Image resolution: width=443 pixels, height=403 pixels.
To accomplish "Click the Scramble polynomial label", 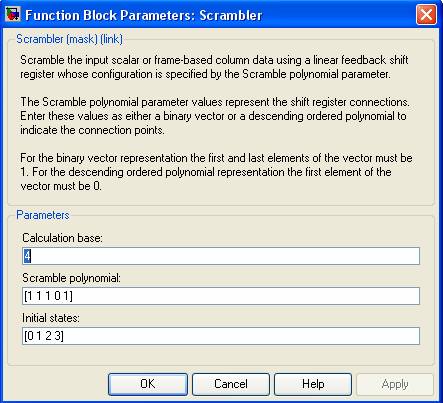I will [x=71, y=278].
